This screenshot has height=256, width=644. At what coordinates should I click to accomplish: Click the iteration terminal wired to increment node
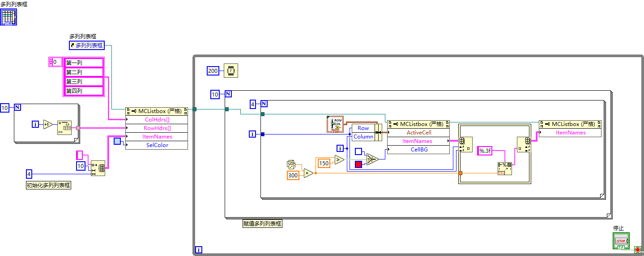tap(35, 124)
